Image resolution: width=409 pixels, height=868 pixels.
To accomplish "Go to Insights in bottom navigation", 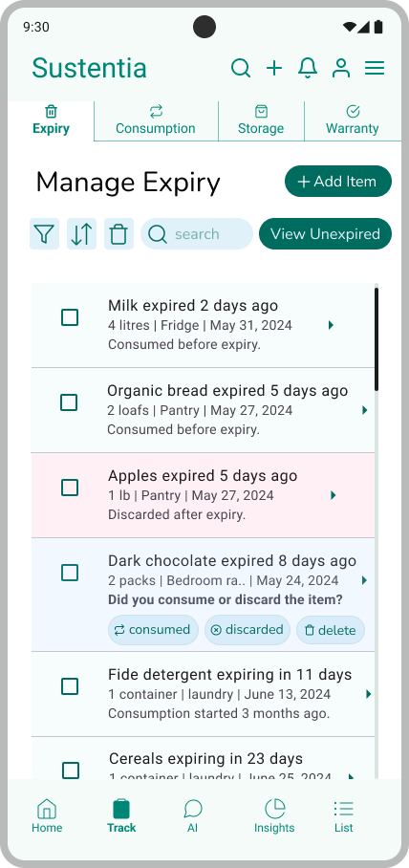I will click(x=274, y=816).
